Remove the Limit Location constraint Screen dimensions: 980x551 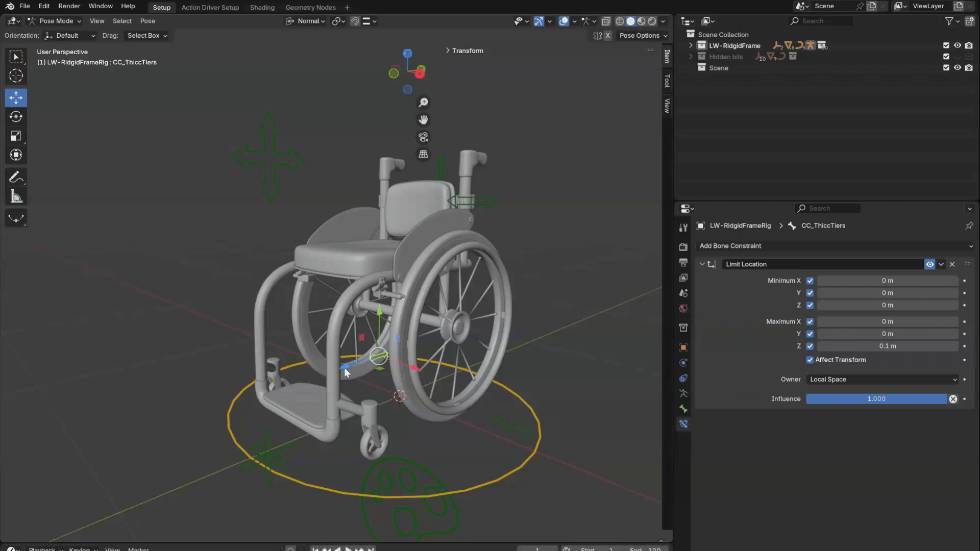(x=952, y=264)
